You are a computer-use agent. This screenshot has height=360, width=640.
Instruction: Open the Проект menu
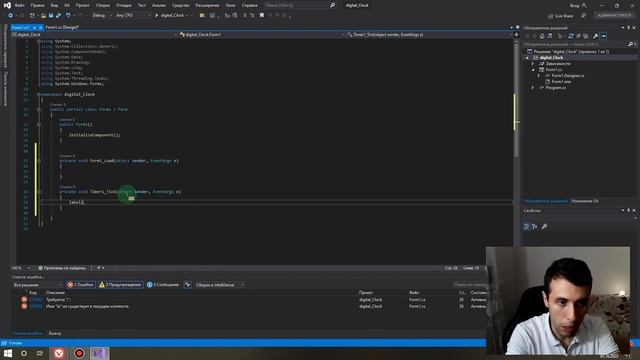(x=82, y=5)
